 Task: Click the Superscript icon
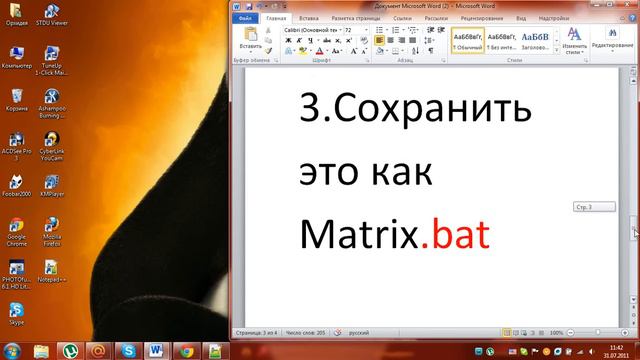point(349,40)
